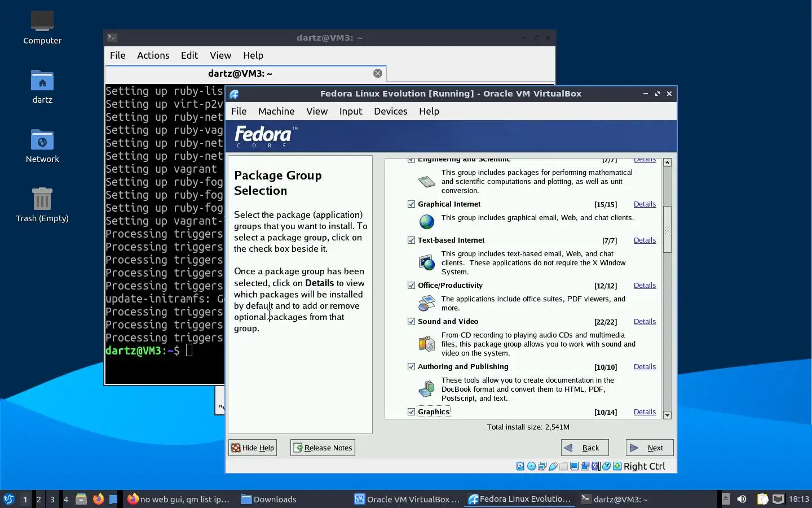Click the optical disk indicator in VirtualBox
This screenshot has height=508, width=812.
tap(531, 466)
